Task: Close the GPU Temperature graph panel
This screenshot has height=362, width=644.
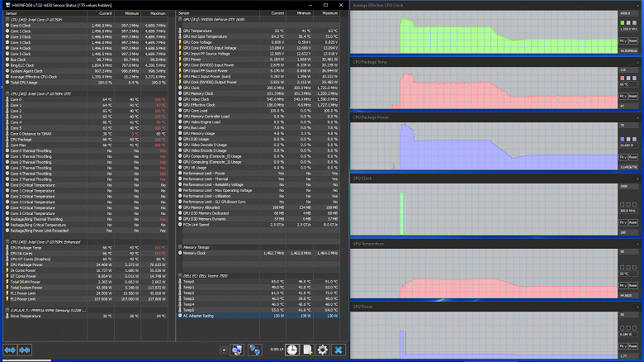Action: (637, 244)
